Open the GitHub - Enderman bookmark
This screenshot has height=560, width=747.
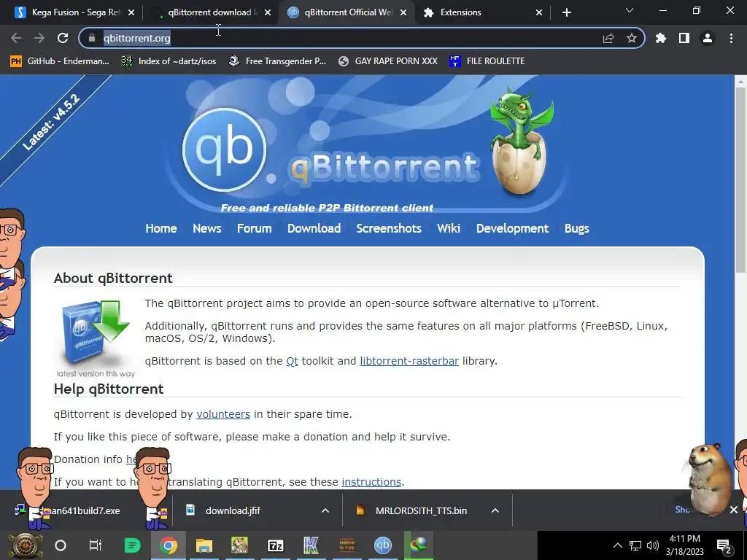tap(60, 61)
